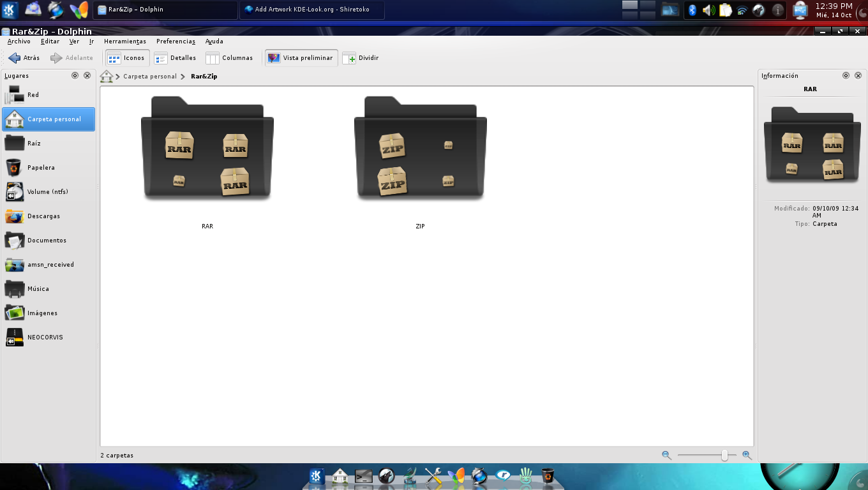Click the ZIP folder name label
This screenshot has width=868, height=490.
pos(420,226)
